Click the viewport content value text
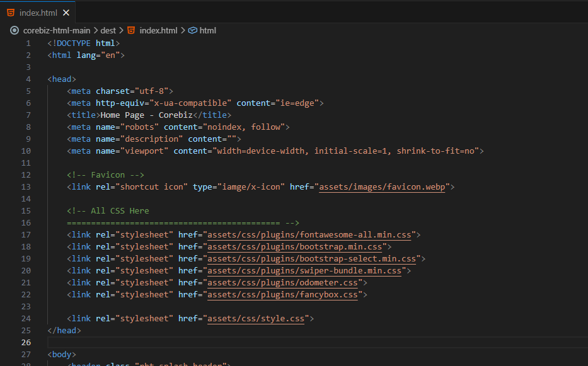Image resolution: width=588 pixels, height=366 pixels. point(346,151)
